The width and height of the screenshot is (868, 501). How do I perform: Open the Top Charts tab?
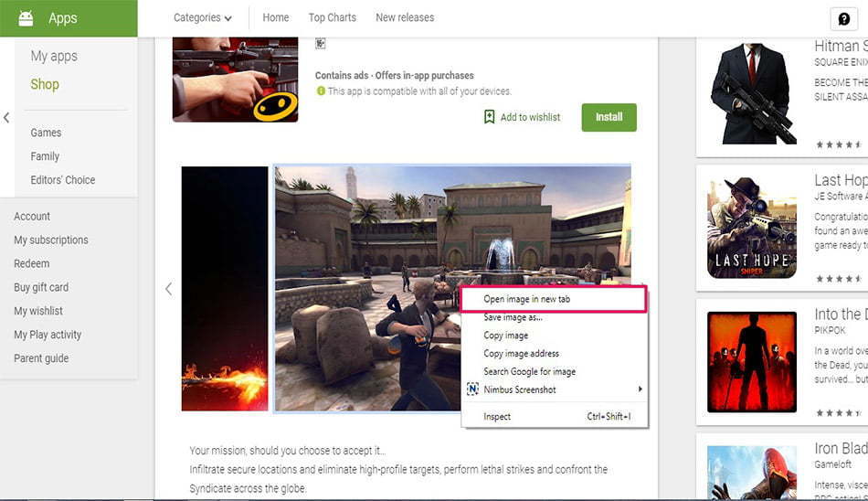(333, 17)
